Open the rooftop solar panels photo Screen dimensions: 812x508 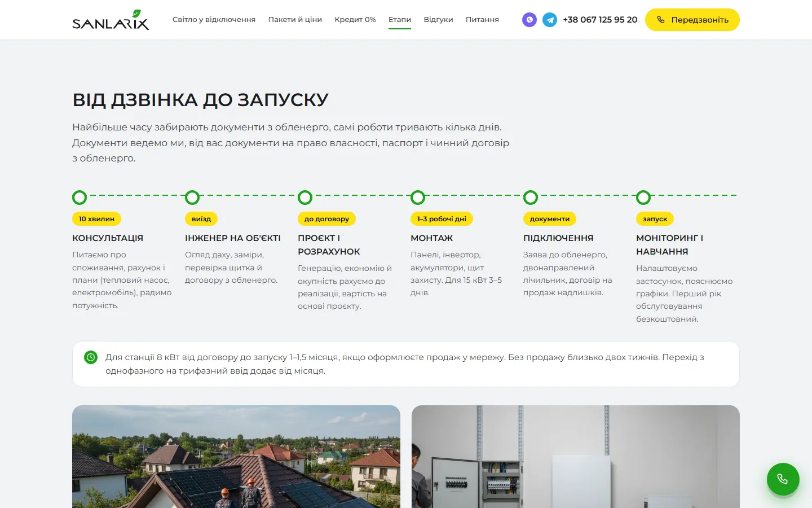[x=236, y=457]
